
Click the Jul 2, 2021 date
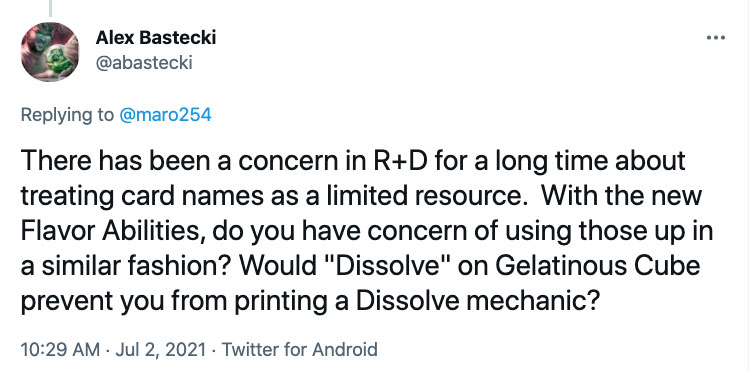pos(159,350)
